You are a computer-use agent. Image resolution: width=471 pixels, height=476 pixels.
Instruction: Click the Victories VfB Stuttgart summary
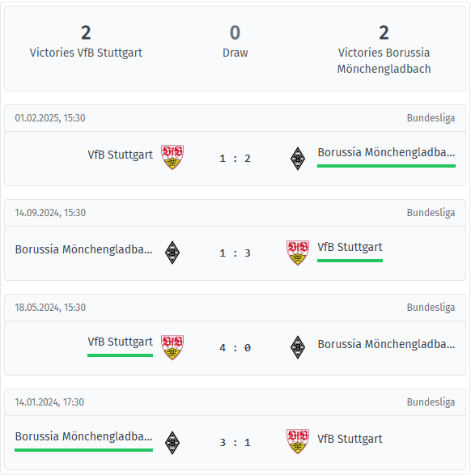(86, 41)
